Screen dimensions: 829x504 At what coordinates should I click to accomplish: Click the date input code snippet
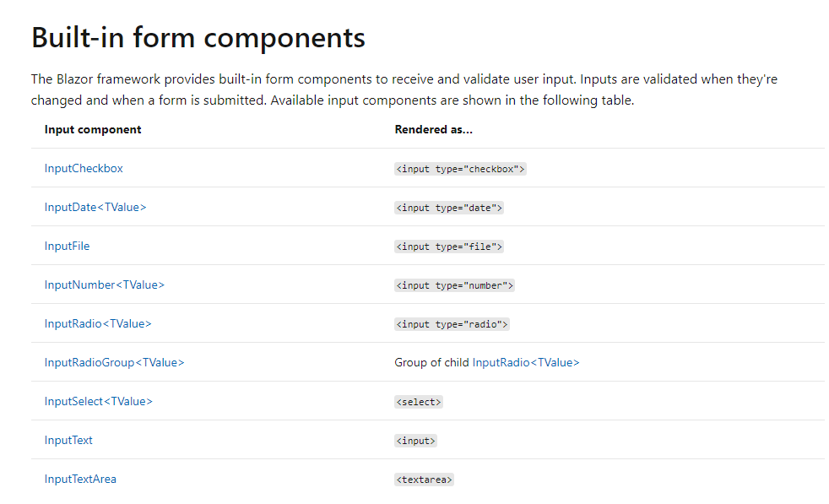point(449,208)
